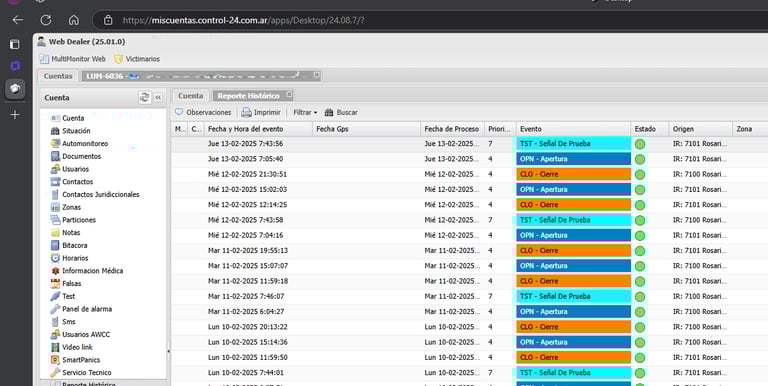Image resolution: width=768 pixels, height=386 pixels.
Task: Select event row Jue 13-02-2025 7:05:40
Action: coord(469,159)
